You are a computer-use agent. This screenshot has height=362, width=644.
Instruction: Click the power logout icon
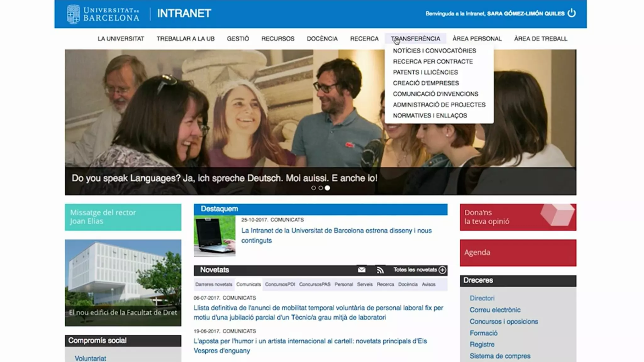pyautogui.click(x=571, y=13)
